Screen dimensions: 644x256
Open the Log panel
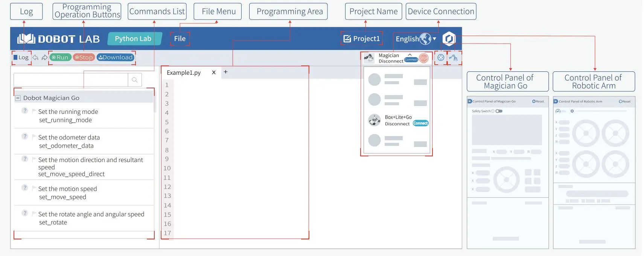pyautogui.click(x=21, y=58)
